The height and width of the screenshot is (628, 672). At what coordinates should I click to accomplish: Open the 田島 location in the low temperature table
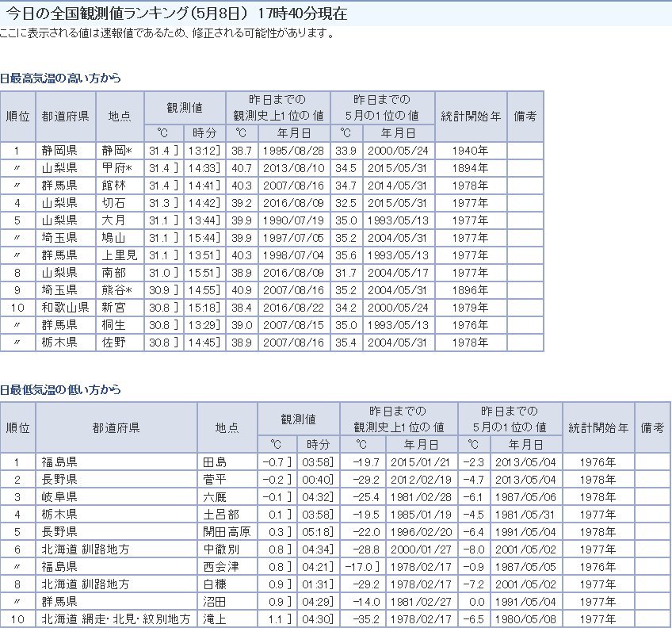(x=215, y=462)
